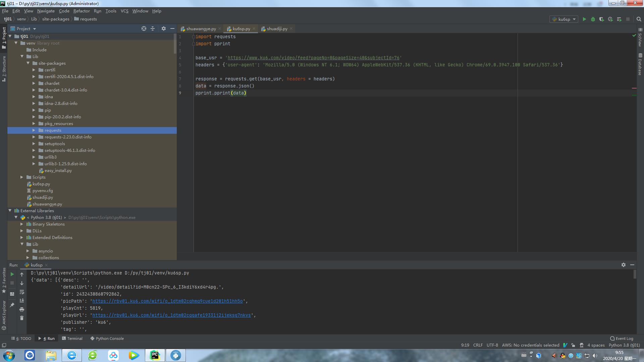Image resolution: width=644 pixels, height=362 pixels.
Task: Open the VCS menu
Action: point(124,11)
